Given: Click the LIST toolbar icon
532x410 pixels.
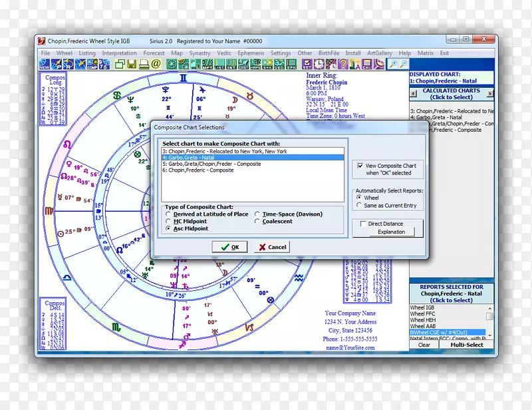Looking at the screenshot, I should 219,65.
